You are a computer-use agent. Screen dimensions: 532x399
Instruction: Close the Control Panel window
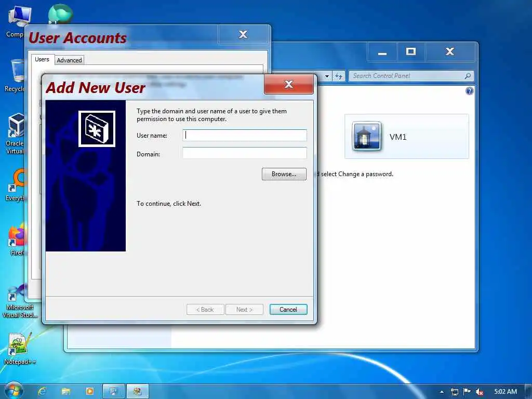(x=450, y=52)
